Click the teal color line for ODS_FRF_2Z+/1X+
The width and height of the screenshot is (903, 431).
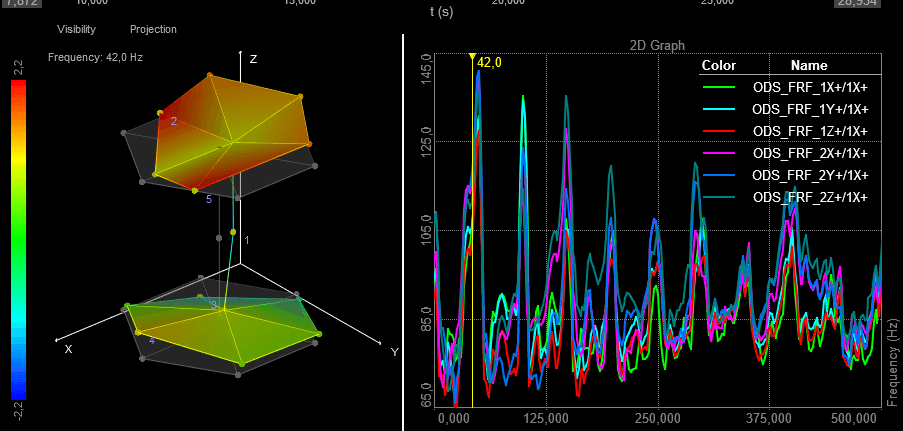point(719,197)
